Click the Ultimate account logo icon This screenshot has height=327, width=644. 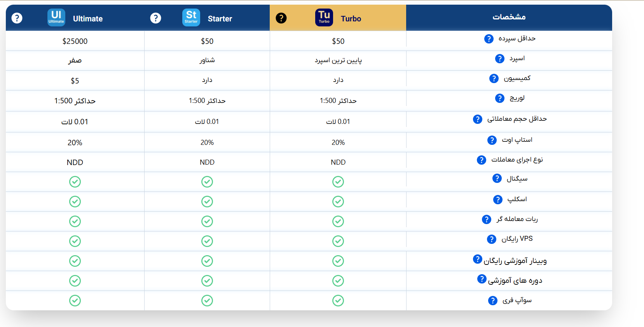click(56, 17)
